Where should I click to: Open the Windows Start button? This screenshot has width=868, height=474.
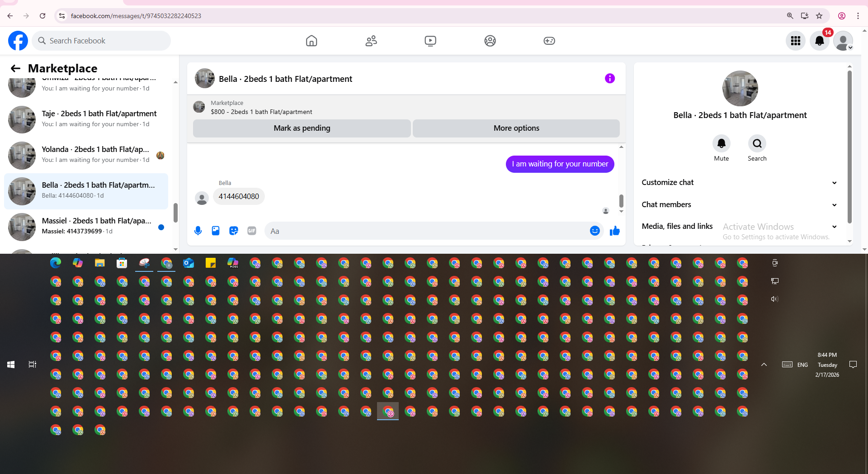tap(11, 365)
